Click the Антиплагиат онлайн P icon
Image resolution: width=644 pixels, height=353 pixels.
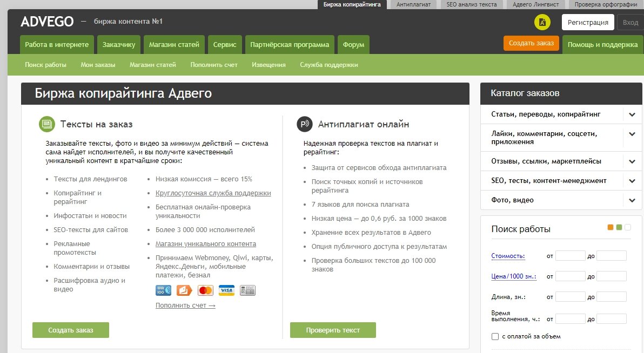pos(305,124)
